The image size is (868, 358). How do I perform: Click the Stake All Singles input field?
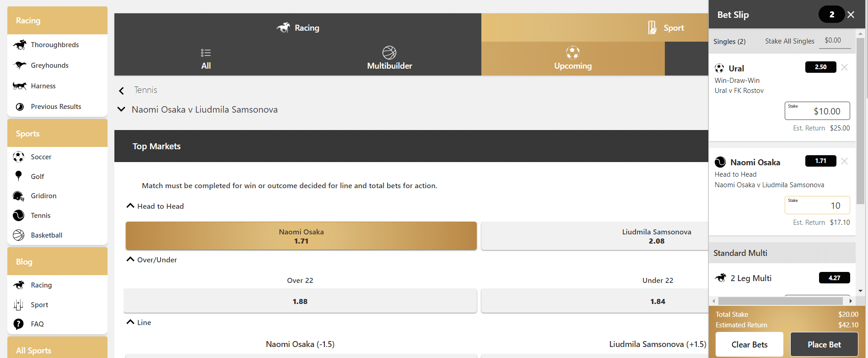tap(835, 41)
